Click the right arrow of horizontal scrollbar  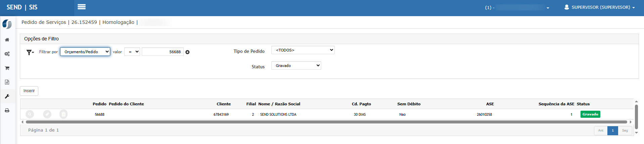tap(631, 122)
